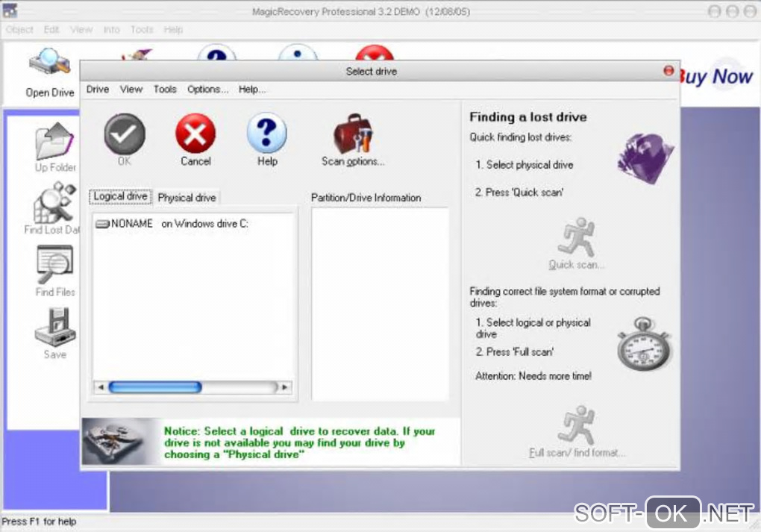Open the Edit menu in main window
This screenshot has height=532, width=761.
51,30
